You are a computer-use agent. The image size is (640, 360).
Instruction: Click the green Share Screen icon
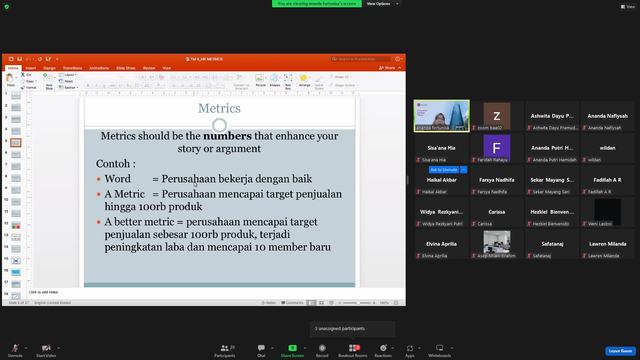click(292, 348)
